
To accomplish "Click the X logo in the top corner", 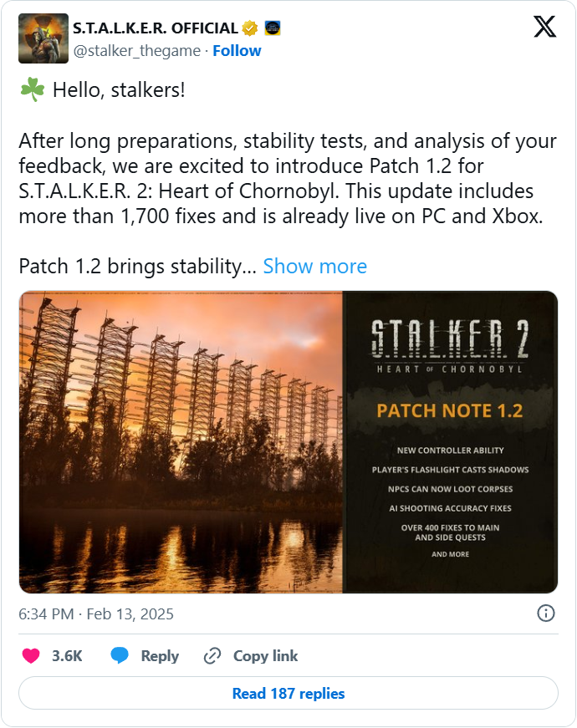I will tap(544, 28).
